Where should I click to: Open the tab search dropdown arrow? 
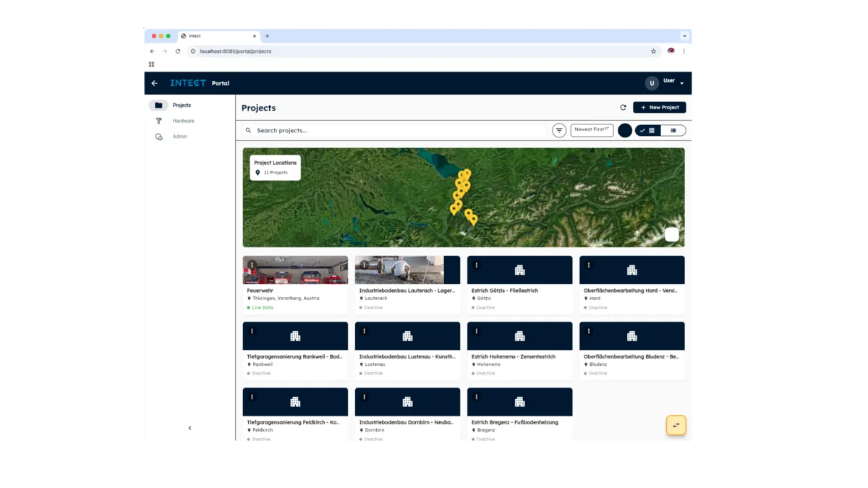[684, 36]
